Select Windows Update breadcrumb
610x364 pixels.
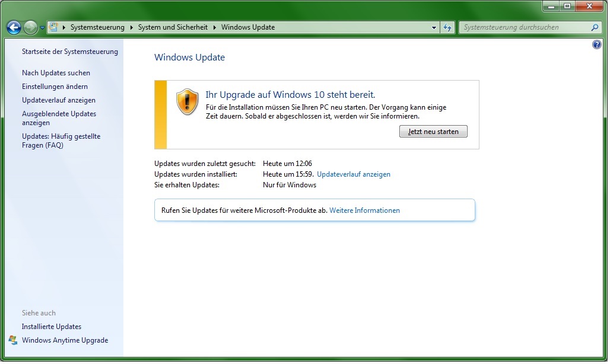249,27
